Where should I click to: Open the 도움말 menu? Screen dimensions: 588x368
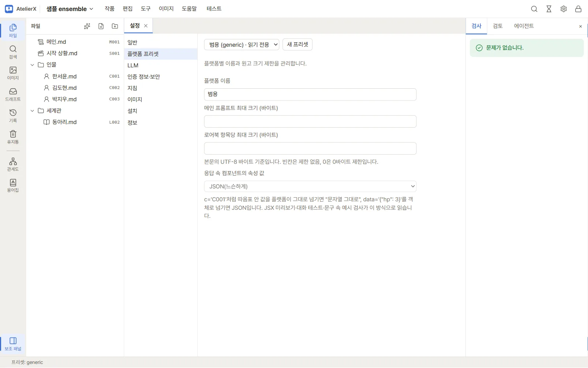pyautogui.click(x=189, y=9)
